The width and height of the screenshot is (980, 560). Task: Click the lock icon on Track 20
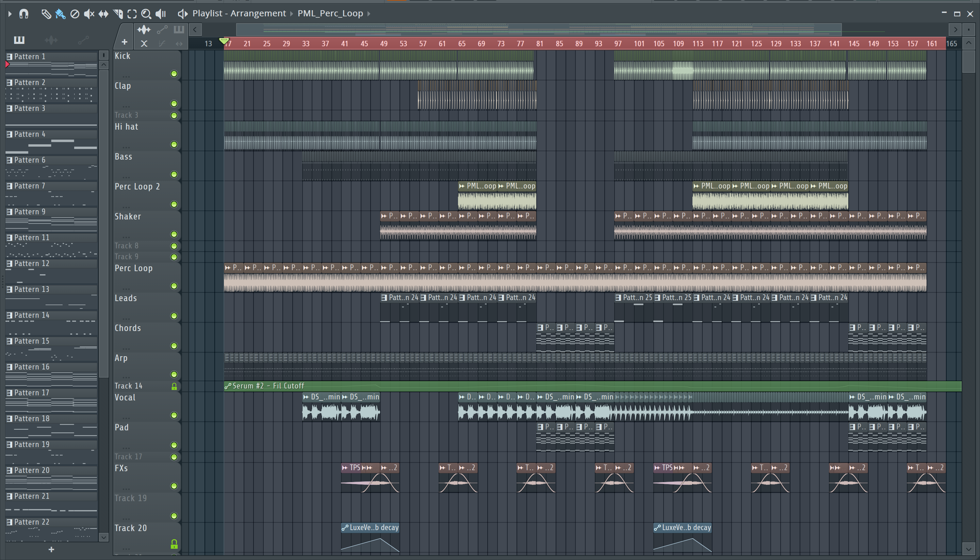click(x=174, y=544)
